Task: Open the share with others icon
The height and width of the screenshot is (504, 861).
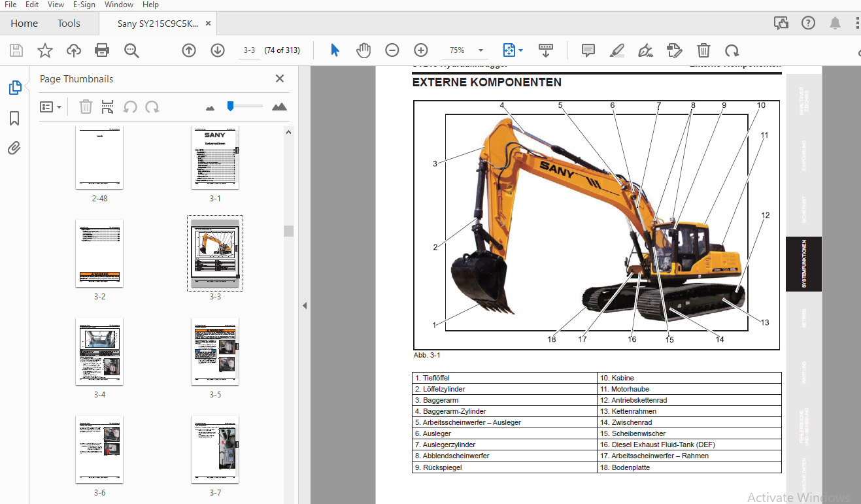Action: coord(781,24)
